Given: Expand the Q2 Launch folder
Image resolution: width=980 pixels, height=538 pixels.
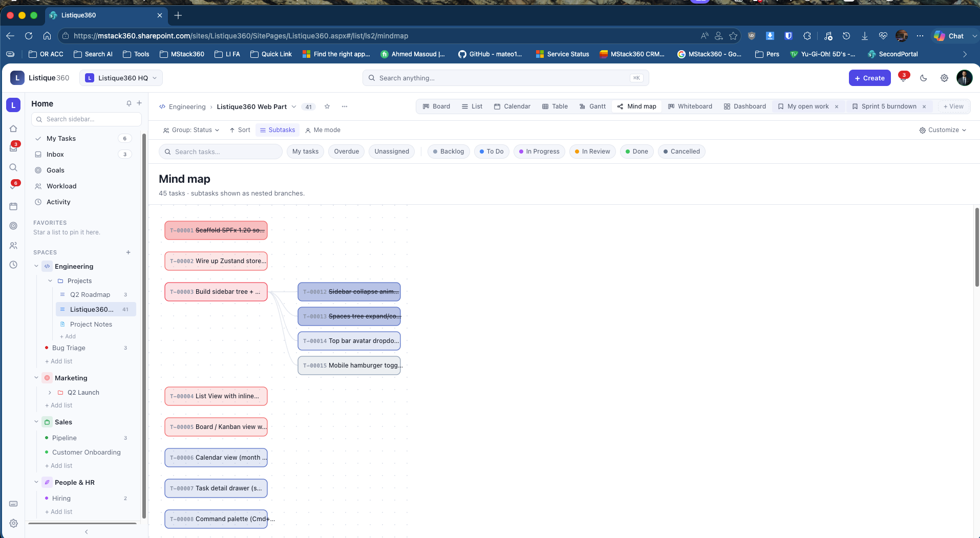Looking at the screenshot, I should pyautogui.click(x=50, y=393).
